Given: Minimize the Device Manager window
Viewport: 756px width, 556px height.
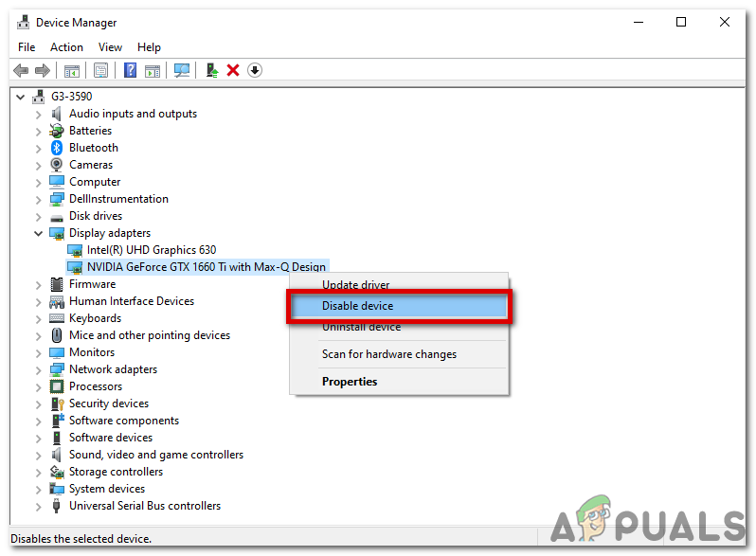Looking at the screenshot, I should tap(639, 22).
